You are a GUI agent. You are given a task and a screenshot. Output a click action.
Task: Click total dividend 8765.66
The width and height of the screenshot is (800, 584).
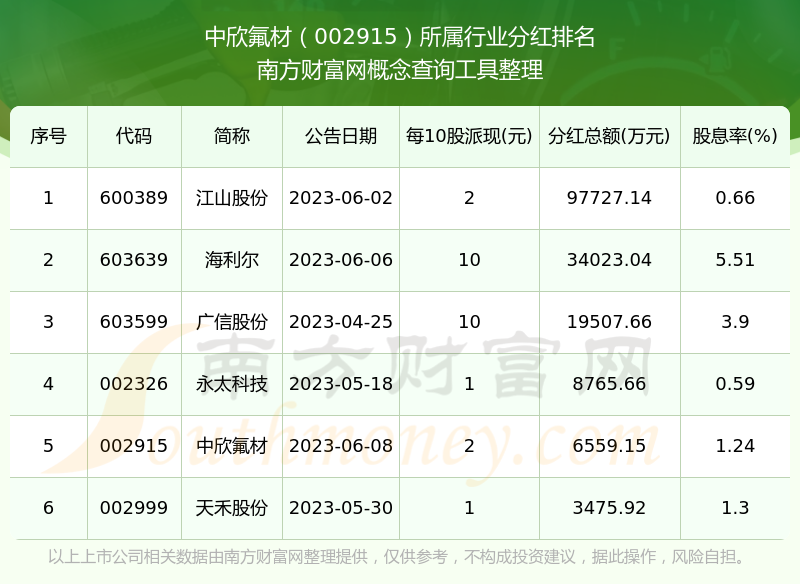point(609,384)
